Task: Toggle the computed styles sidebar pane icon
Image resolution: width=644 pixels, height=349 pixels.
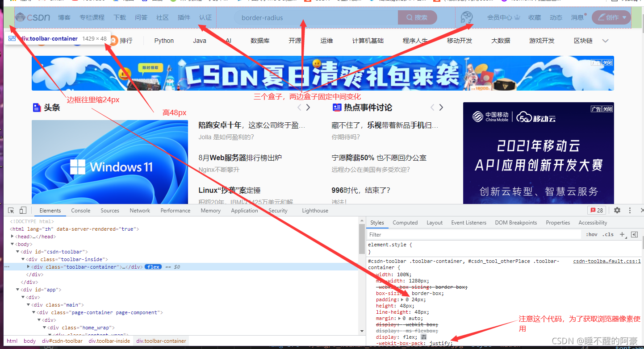Action: (634, 234)
